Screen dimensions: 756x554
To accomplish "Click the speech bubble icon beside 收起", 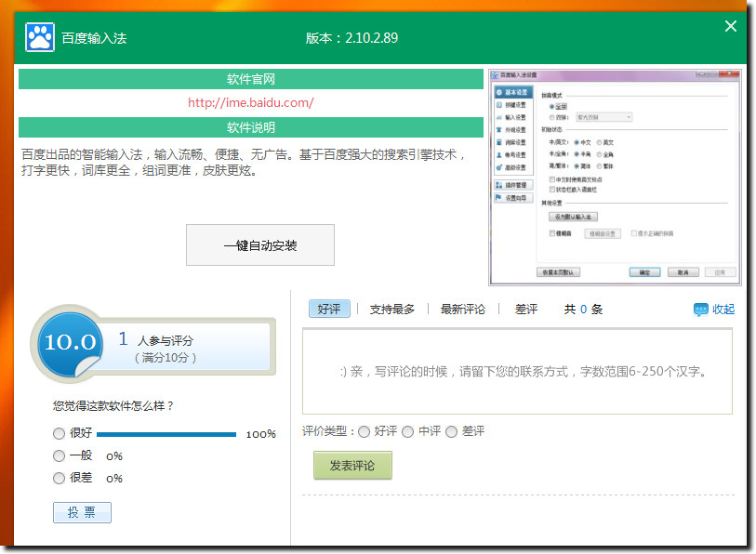I will (x=700, y=309).
